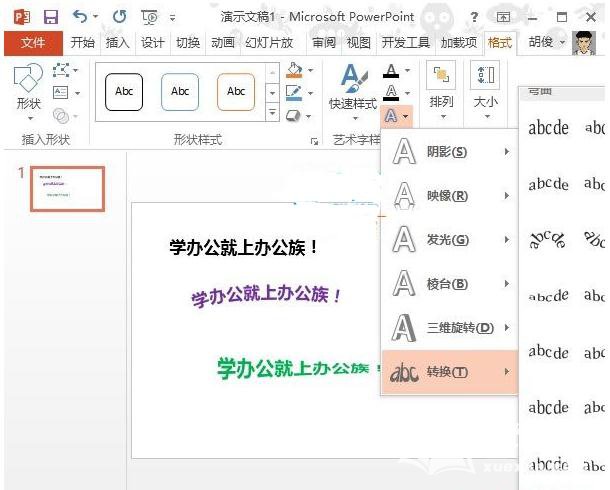
Task: Save the presentation with the floppy icon
Action: pyautogui.click(x=51, y=17)
